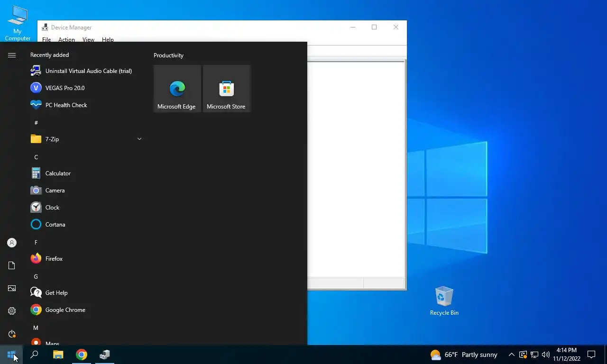Jump via the # letter header
Screen dimensions: 607x364
coord(36,123)
